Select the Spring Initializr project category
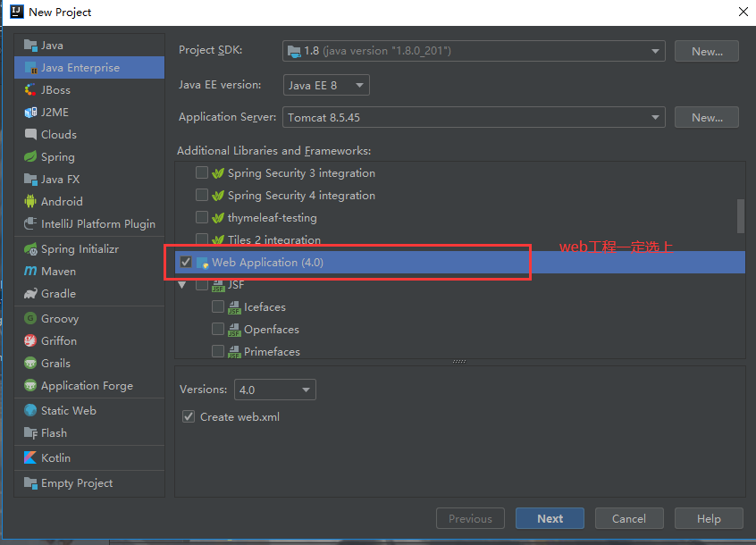756x545 pixels. [x=89, y=249]
